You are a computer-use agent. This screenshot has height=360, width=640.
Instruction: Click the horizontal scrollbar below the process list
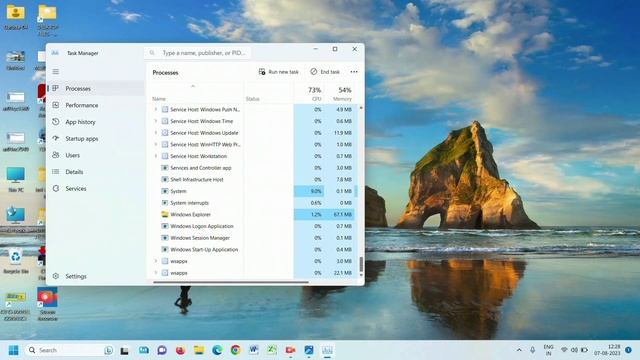[231, 282]
